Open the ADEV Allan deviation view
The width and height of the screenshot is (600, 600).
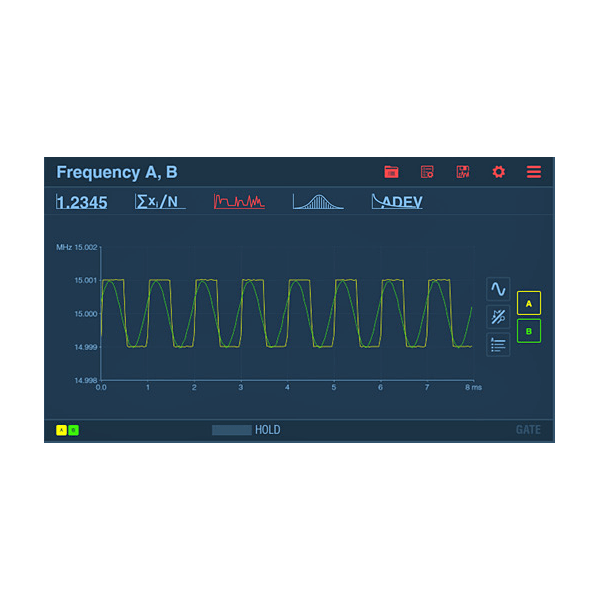pyautogui.click(x=397, y=202)
